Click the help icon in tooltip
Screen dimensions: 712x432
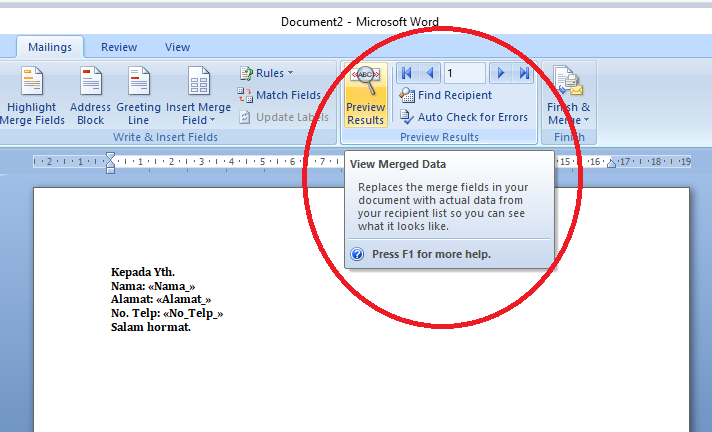[357, 254]
